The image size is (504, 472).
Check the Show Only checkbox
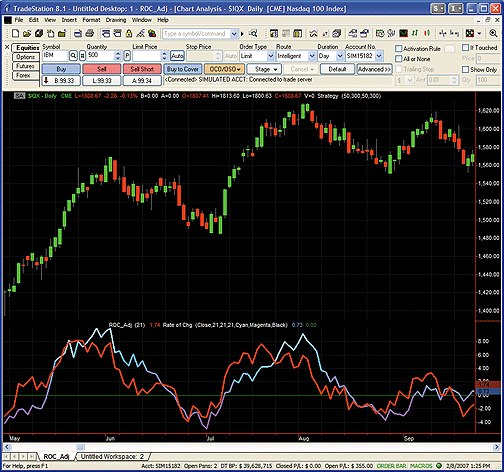(x=466, y=70)
